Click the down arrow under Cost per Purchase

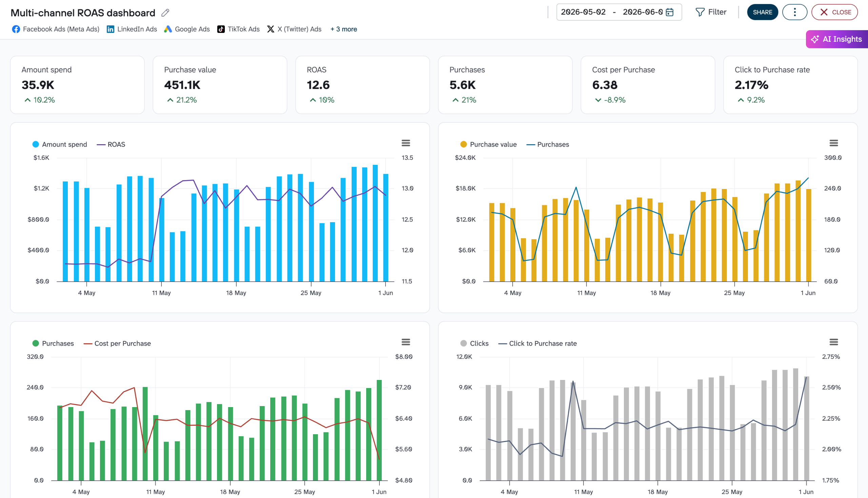click(x=598, y=100)
